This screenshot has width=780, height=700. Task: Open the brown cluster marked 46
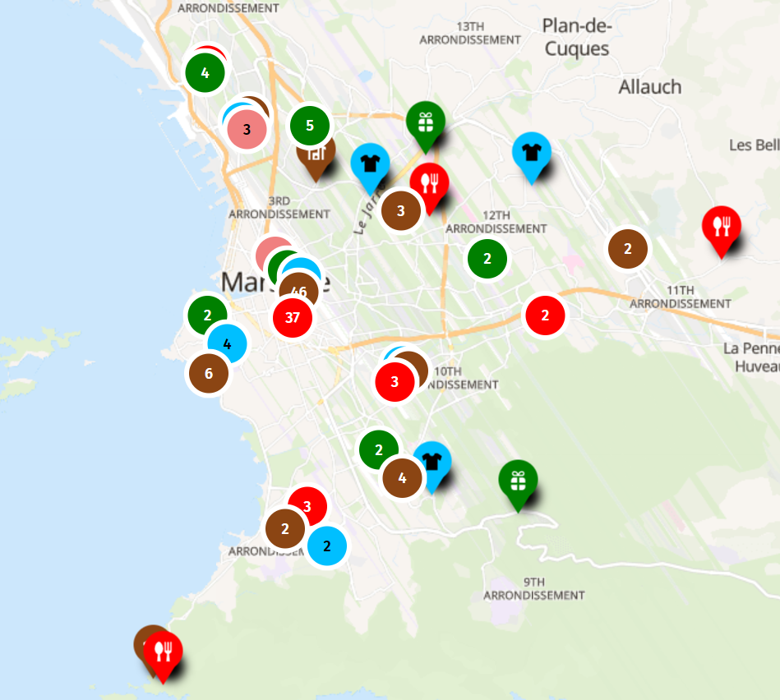click(x=299, y=288)
